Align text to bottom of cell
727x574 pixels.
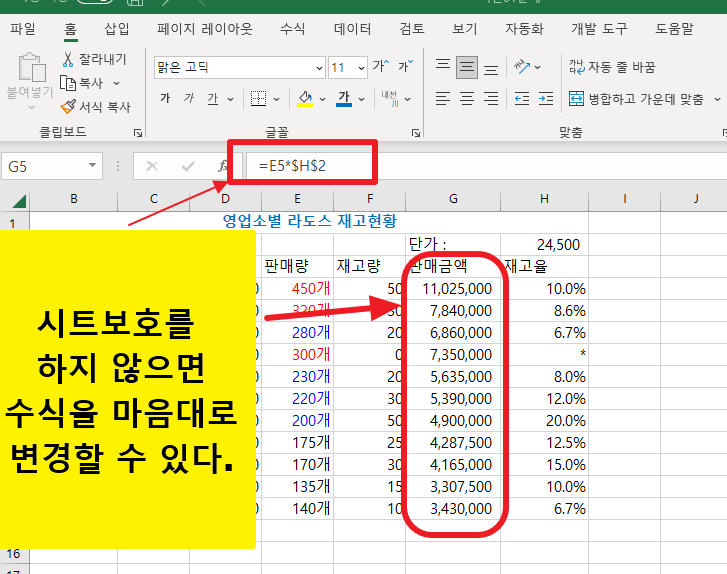(x=491, y=70)
